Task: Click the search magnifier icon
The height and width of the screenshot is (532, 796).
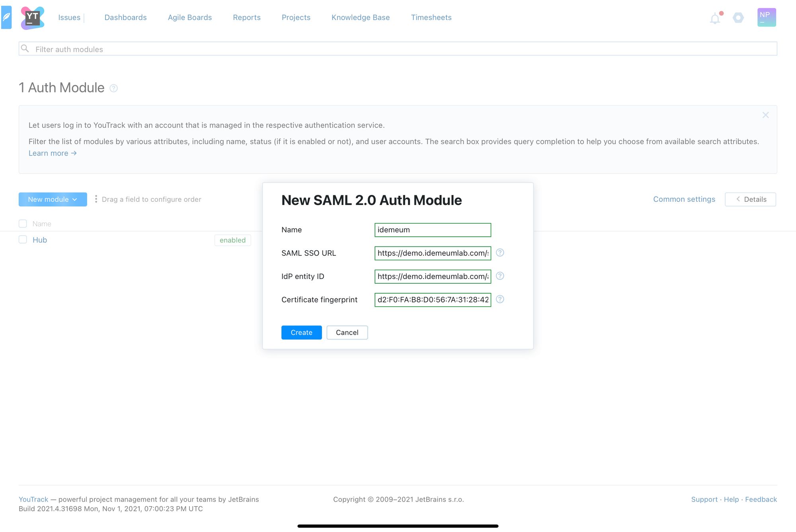Action: [25, 49]
